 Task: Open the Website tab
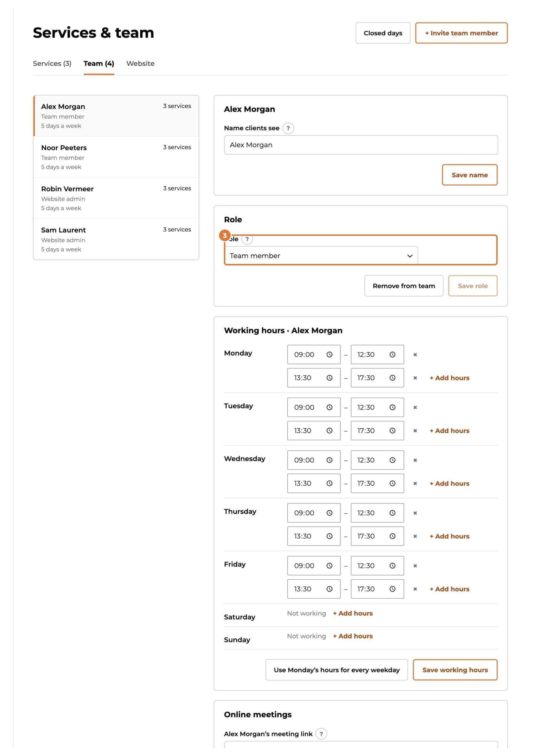tap(140, 63)
